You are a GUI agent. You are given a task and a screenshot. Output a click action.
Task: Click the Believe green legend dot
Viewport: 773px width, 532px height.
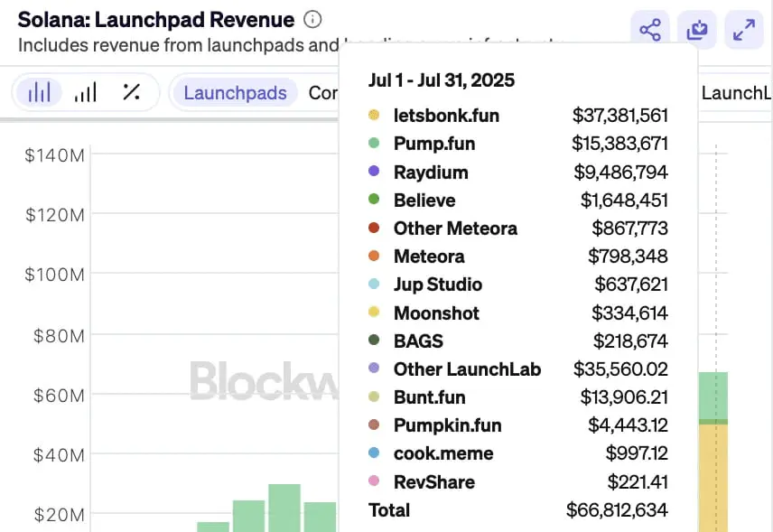[374, 200]
